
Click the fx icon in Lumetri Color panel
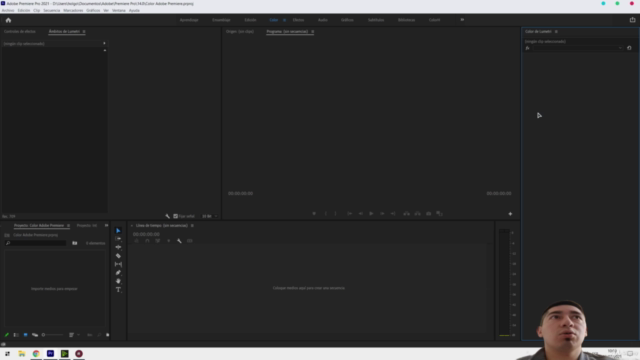click(x=527, y=48)
